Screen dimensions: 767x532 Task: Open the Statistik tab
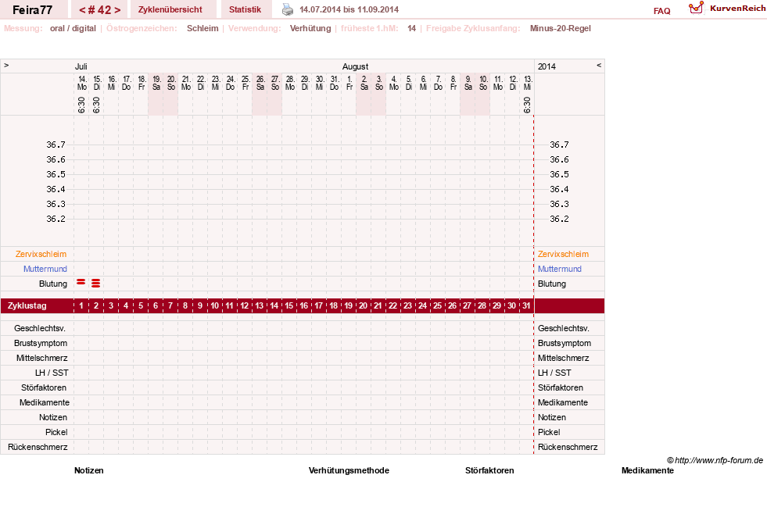coord(245,9)
